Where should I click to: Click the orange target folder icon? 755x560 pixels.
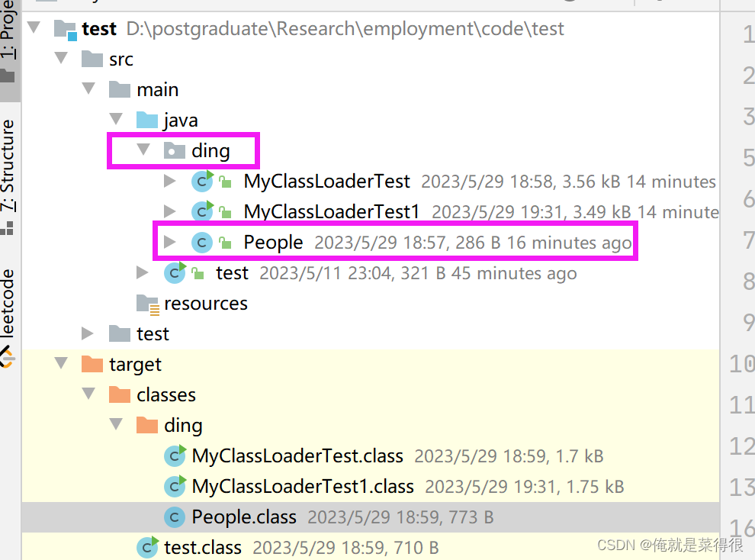click(x=92, y=364)
